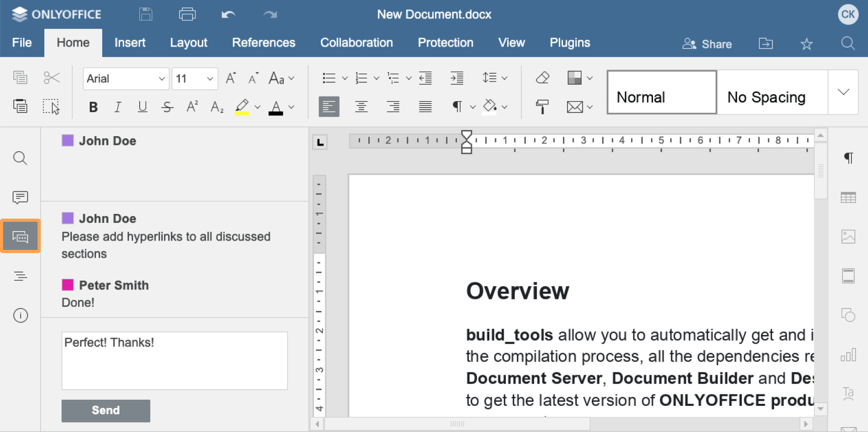Open the Chat panel in left sidebar

(20, 237)
